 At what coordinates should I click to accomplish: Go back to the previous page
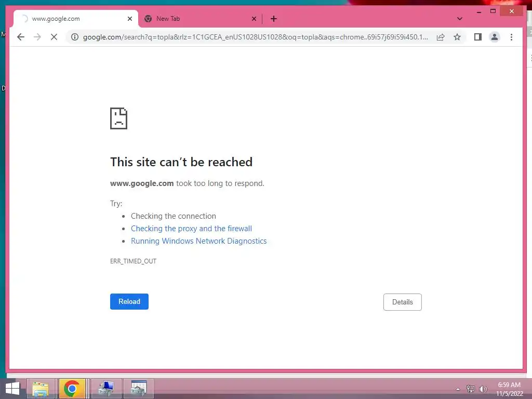(21, 37)
